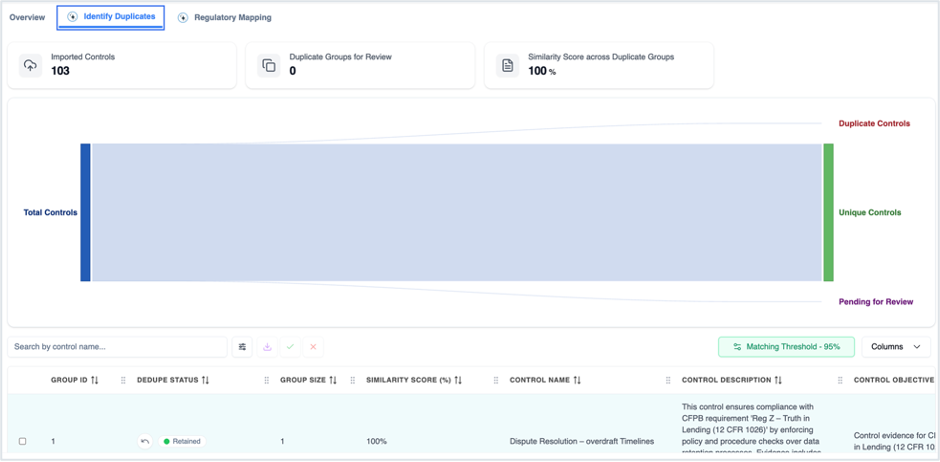Click the Control Objective column header
This screenshot has height=462, width=940.
tap(894, 380)
